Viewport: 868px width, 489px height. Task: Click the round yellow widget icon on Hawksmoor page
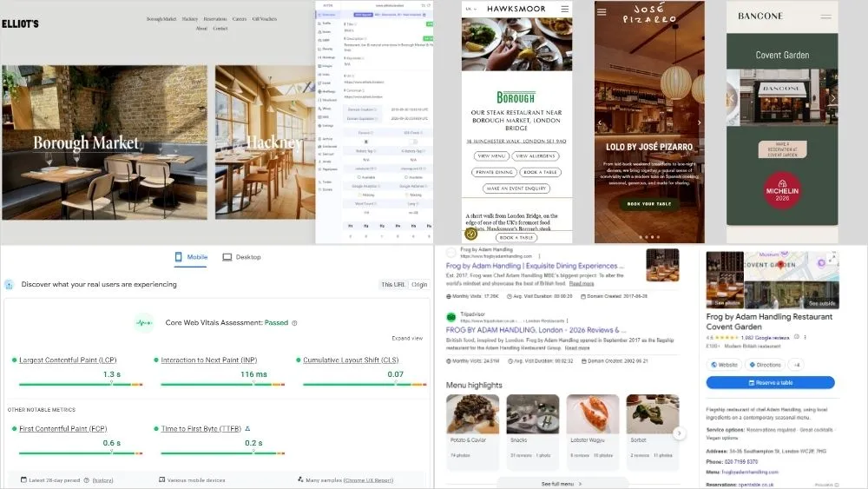tap(470, 234)
